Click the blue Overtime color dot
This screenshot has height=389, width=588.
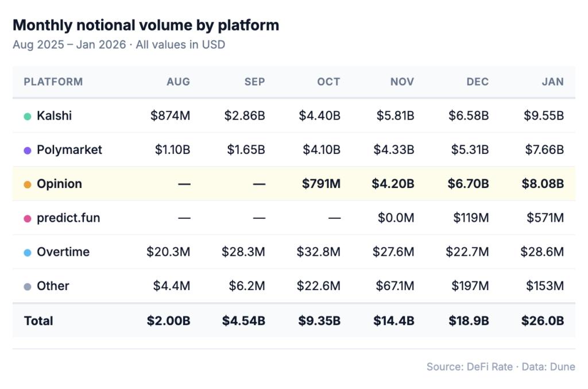pyautogui.click(x=28, y=252)
